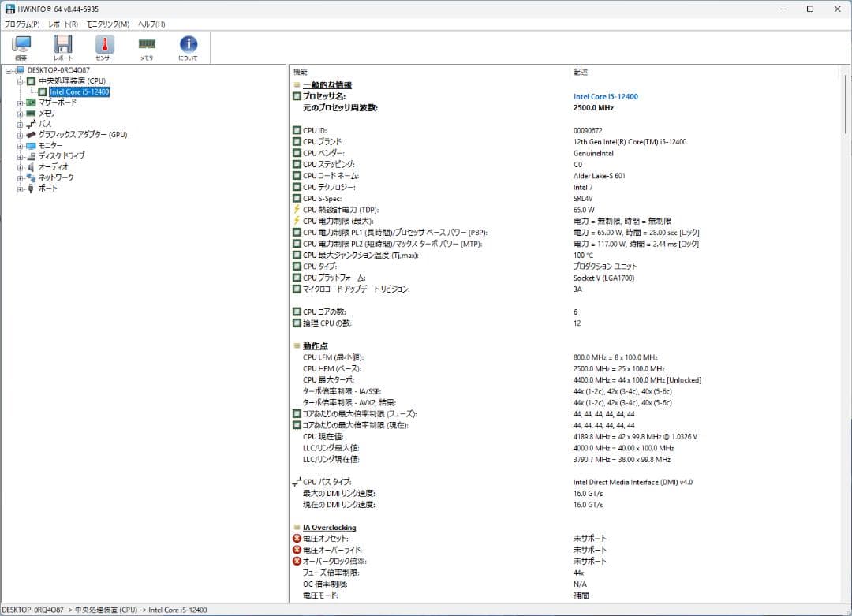
Task: Click the graphics card icon beside グラフィックス アダプター
Action: point(31,135)
